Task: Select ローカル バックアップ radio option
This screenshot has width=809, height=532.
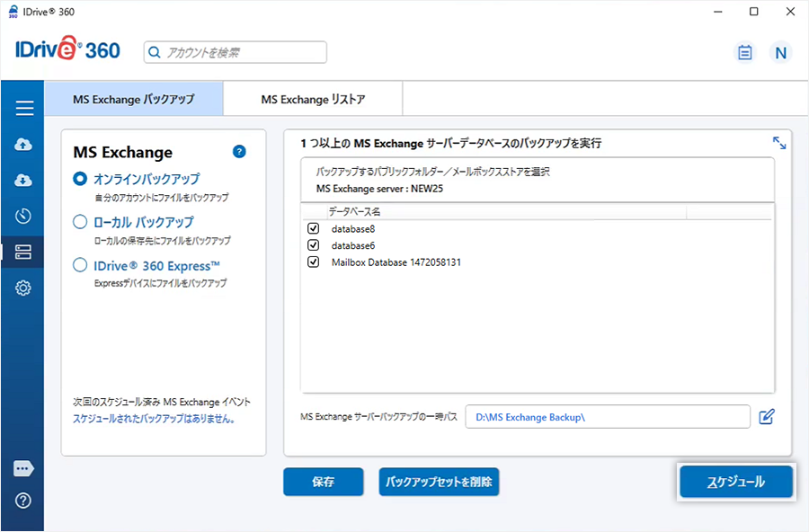Action: 80,222
